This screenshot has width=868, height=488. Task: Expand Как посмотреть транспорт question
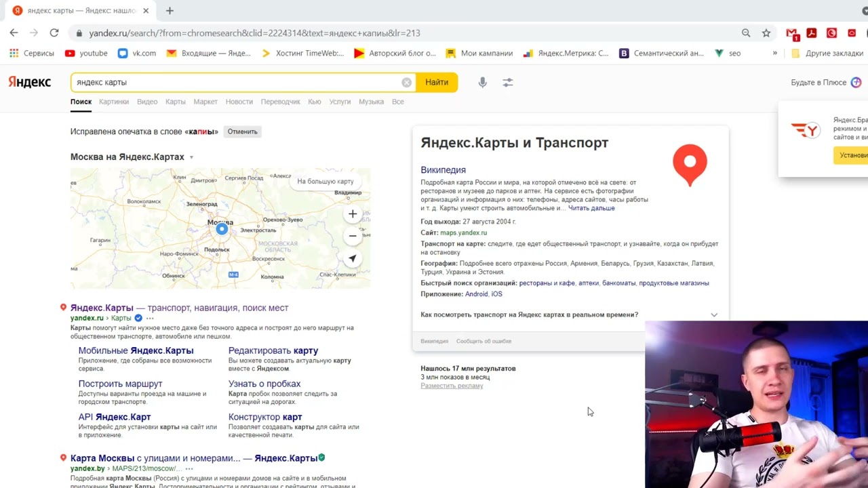[x=569, y=314]
